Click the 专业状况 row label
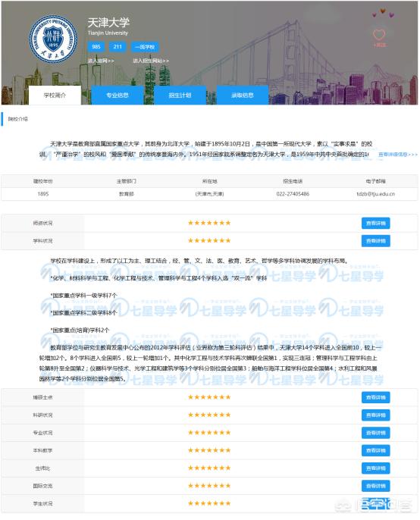Viewport: 420px width, 520px height. click(x=42, y=433)
